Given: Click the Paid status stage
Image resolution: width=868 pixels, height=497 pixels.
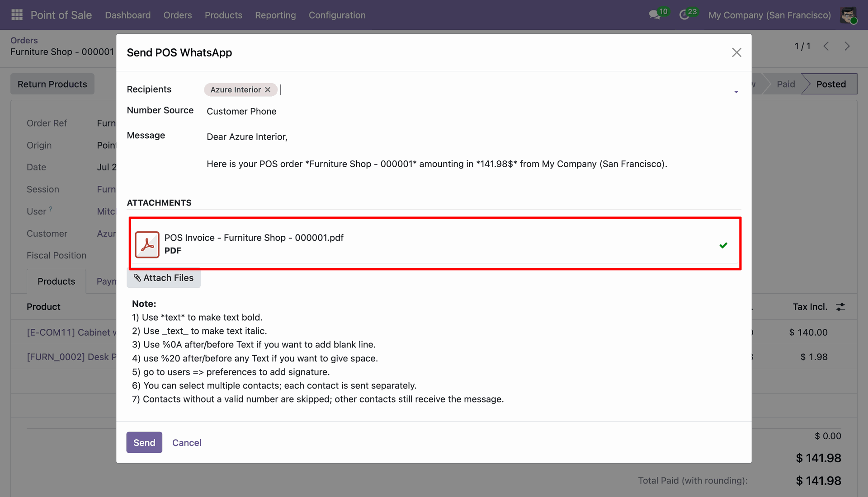Looking at the screenshot, I should click(786, 84).
